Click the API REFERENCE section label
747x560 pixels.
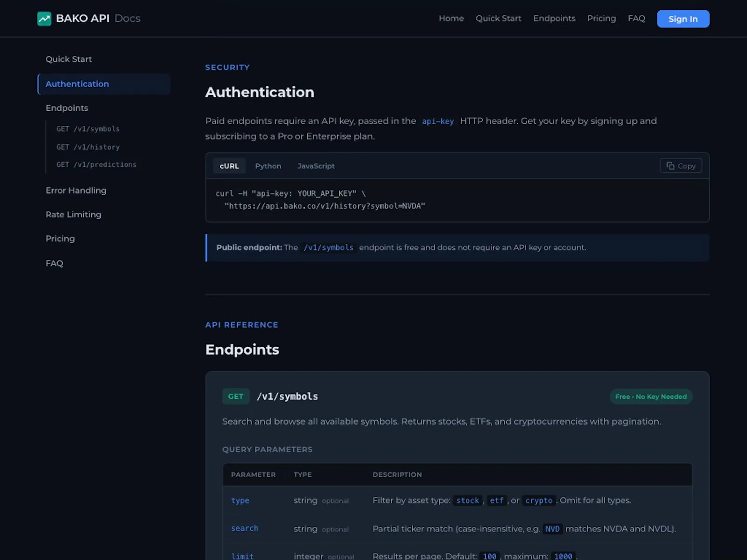(241, 325)
